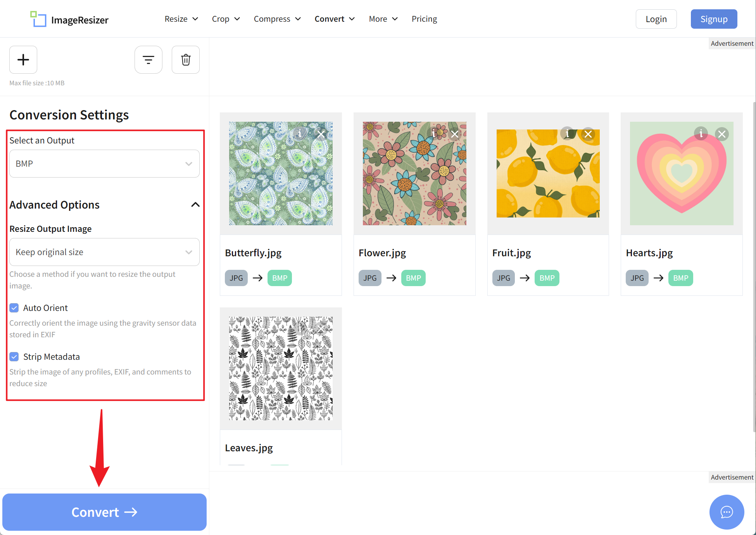
Task: Remove Butterfly.jpg with its X icon
Action: 321,134
